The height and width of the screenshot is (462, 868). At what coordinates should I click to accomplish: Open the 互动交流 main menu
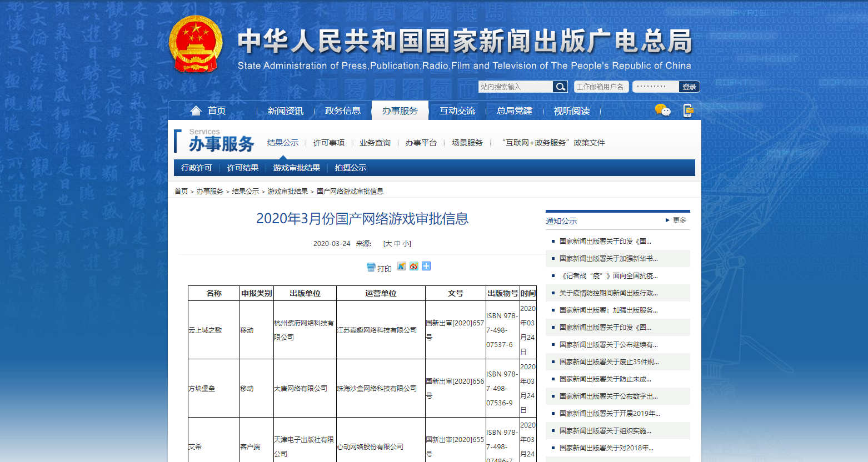tap(457, 111)
